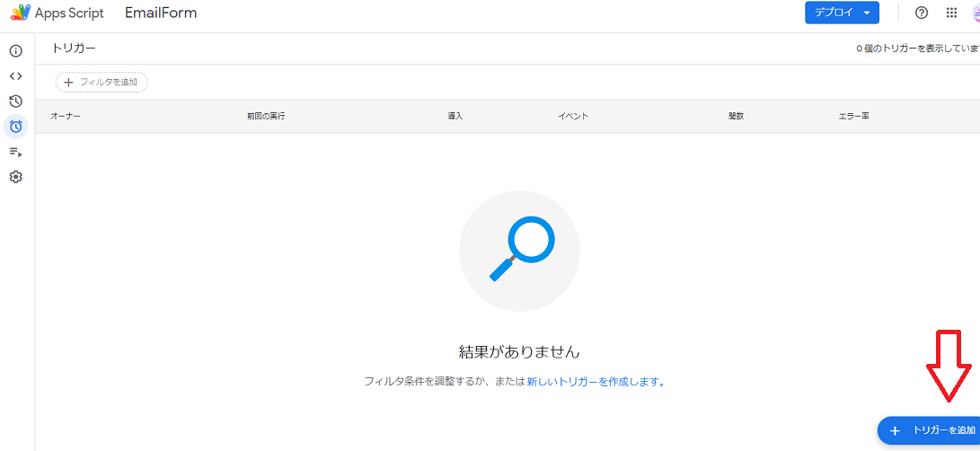
Task: Click the エラー率 column header
Action: 853,117
